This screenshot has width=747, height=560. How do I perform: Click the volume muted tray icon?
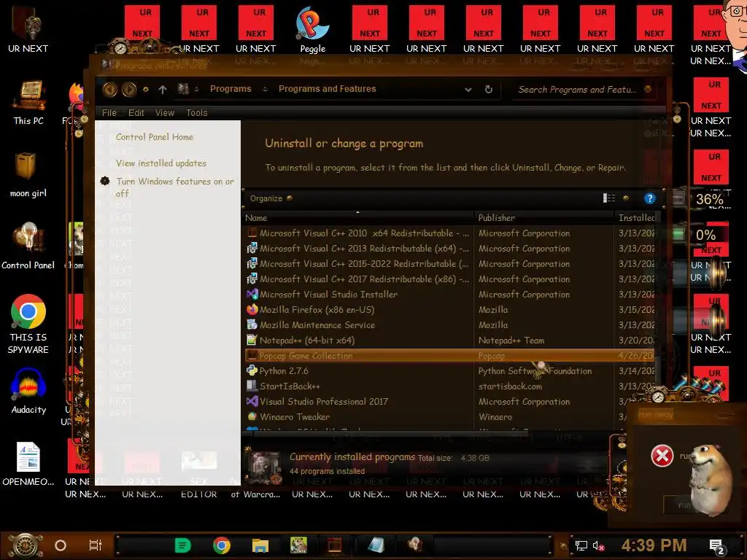(x=598, y=545)
